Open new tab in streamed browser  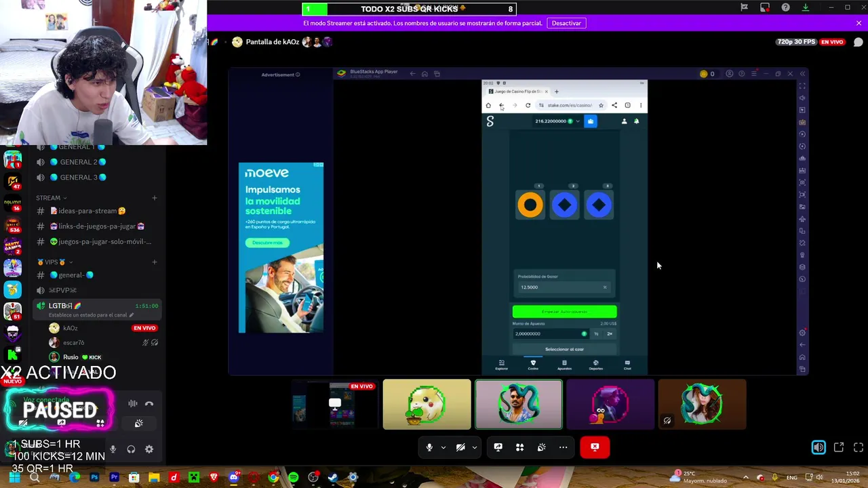(557, 91)
